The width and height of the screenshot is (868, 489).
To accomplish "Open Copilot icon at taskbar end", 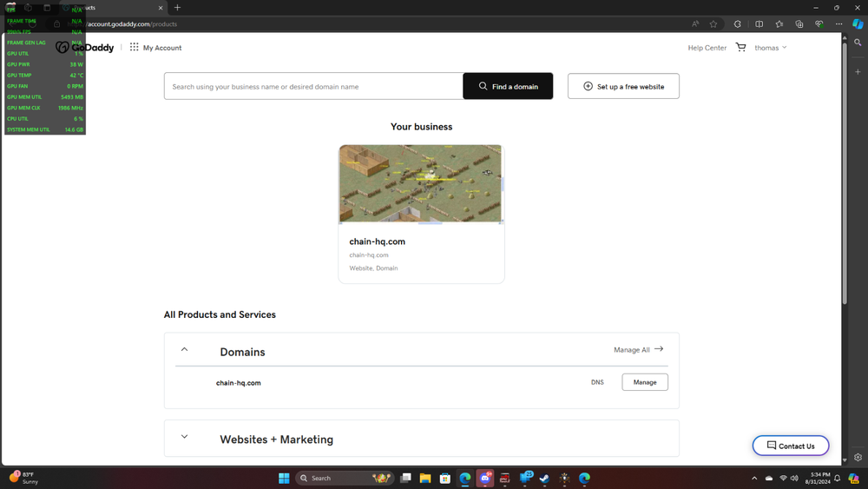I will pos(853,478).
